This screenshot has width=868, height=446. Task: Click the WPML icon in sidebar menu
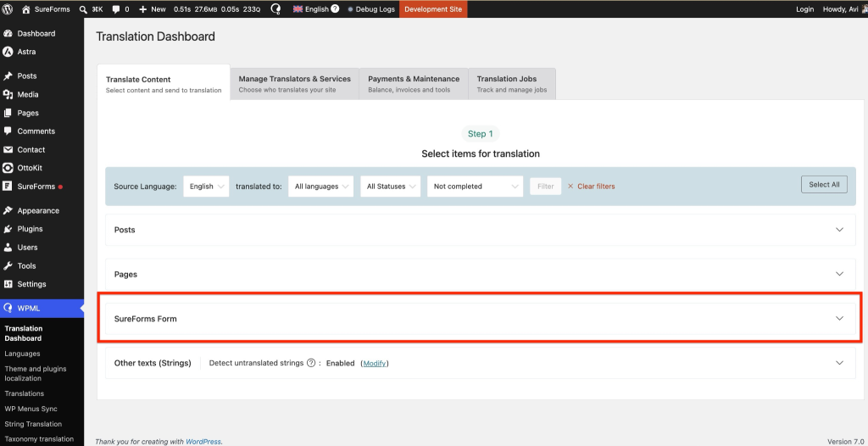8,308
